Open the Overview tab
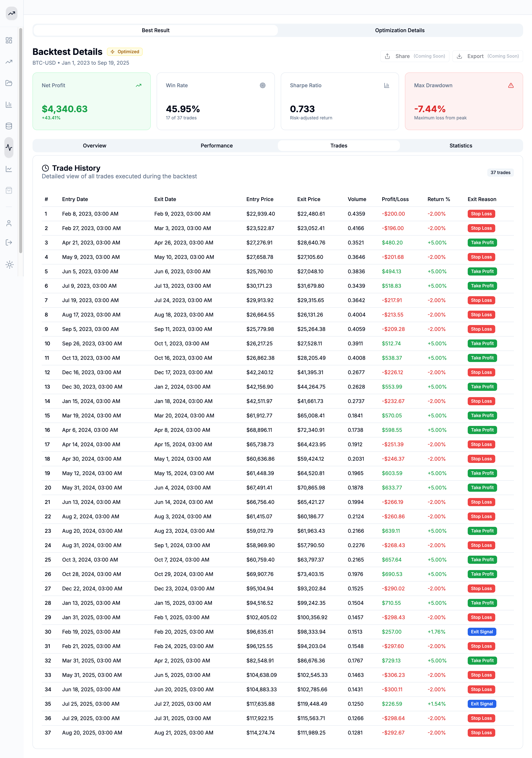 (94, 146)
